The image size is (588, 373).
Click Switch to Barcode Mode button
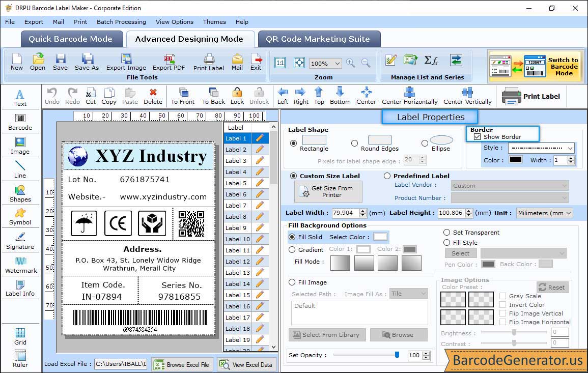tap(536, 66)
